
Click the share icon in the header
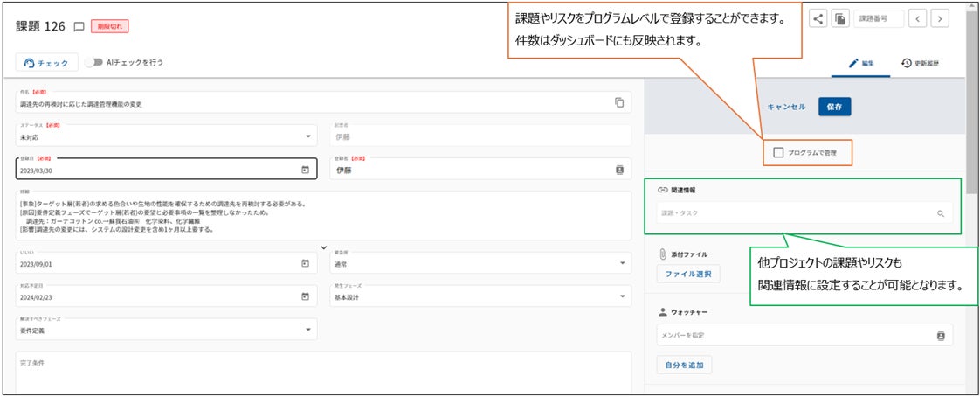(818, 18)
